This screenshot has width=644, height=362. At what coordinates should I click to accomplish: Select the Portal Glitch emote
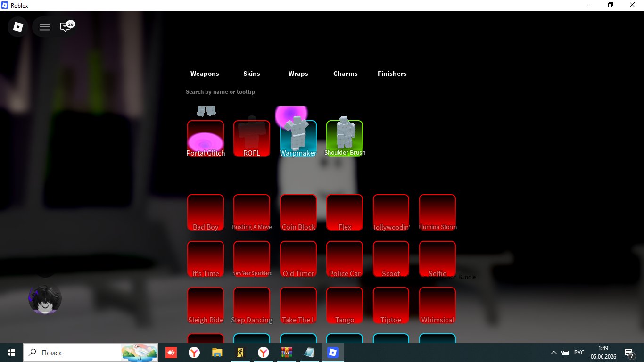coord(206,139)
